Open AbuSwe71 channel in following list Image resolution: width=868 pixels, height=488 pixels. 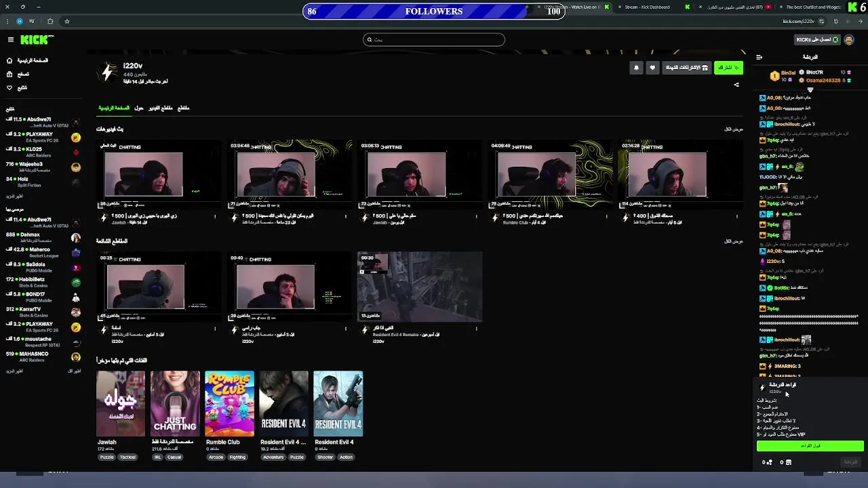click(43, 122)
